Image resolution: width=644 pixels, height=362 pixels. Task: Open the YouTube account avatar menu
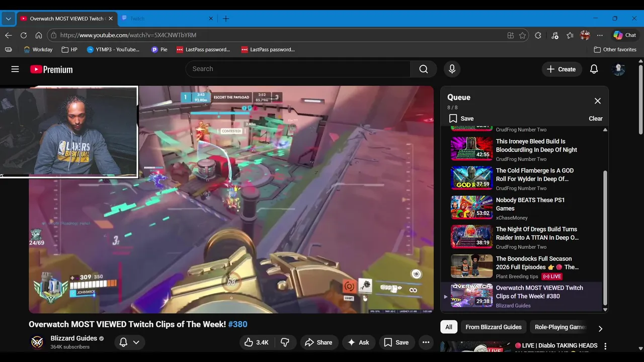[618, 69]
